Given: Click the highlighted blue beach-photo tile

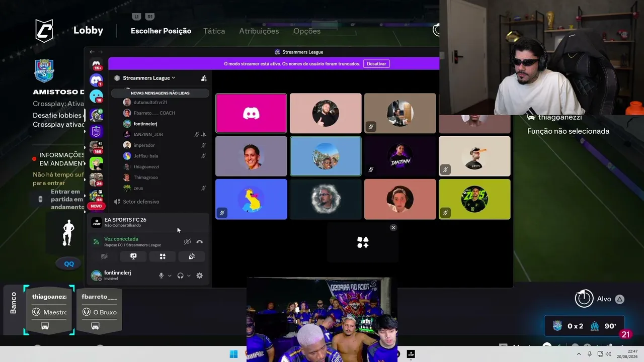Looking at the screenshot, I should pos(326,156).
